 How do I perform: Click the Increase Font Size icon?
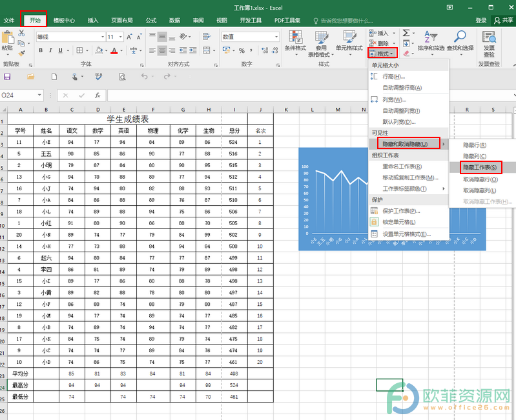[x=130, y=37]
